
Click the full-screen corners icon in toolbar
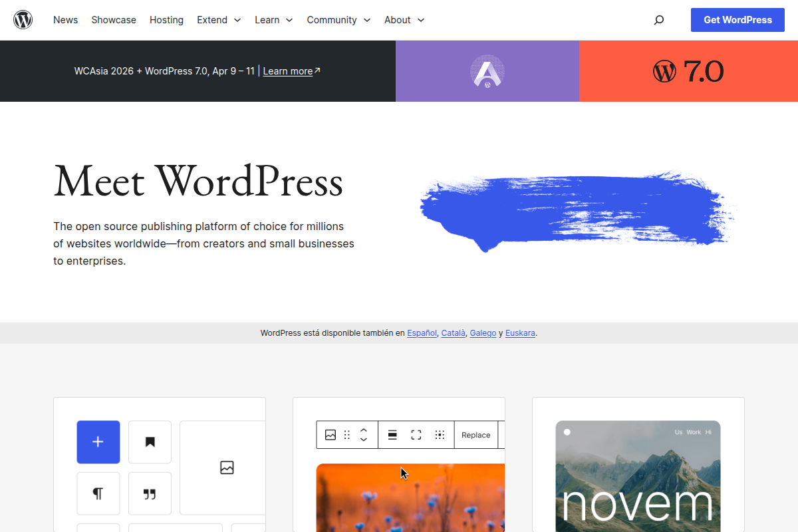416,435
